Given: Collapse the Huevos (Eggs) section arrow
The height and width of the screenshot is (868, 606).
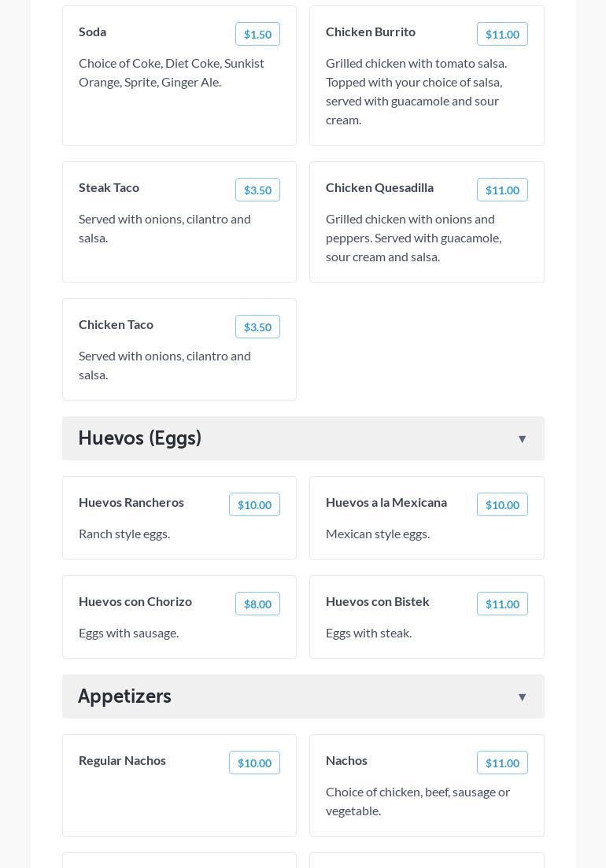Looking at the screenshot, I should click(x=522, y=439).
